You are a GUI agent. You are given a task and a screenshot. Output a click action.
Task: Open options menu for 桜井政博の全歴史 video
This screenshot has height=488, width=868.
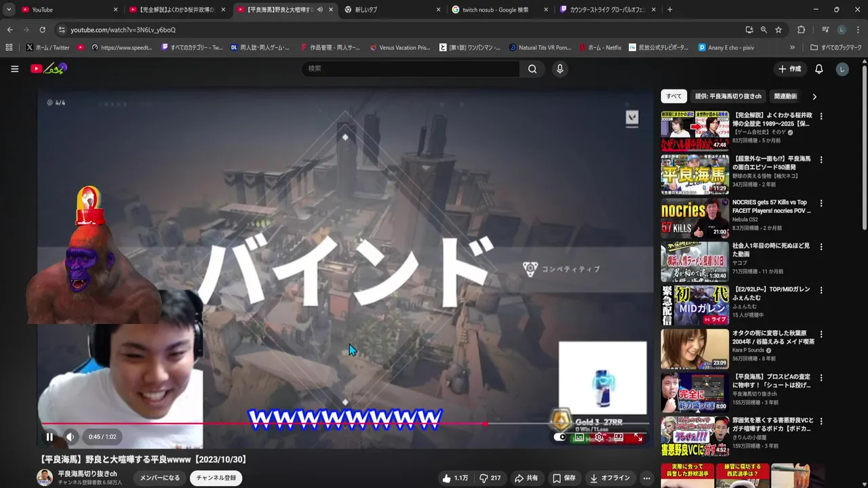821,117
